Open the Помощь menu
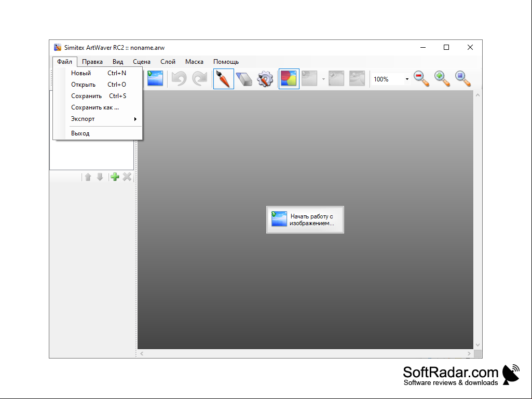This screenshot has height=399, width=532. pos(226,62)
